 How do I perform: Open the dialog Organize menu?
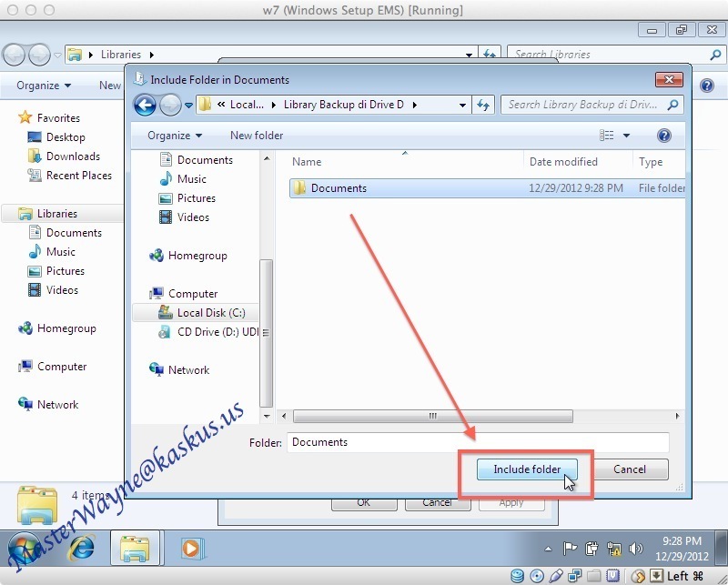pyautogui.click(x=175, y=136)
